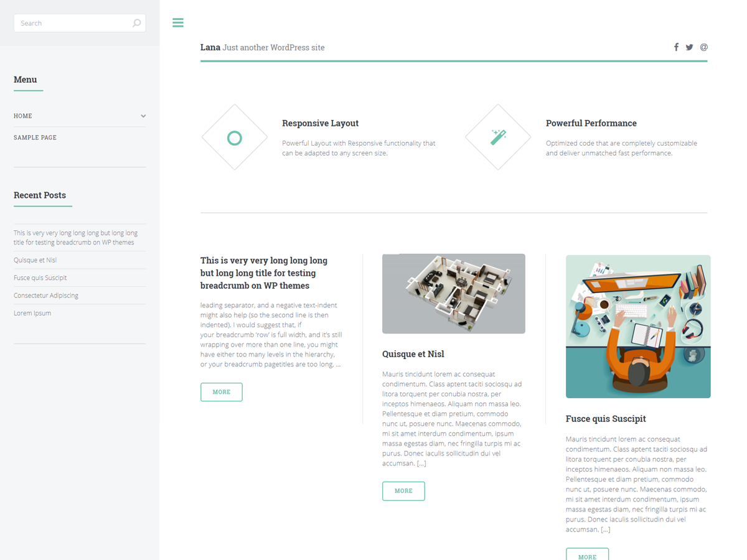Open the Quisque et Nisl recent post link
The image size is (747, 560).
tap(35, 260)
